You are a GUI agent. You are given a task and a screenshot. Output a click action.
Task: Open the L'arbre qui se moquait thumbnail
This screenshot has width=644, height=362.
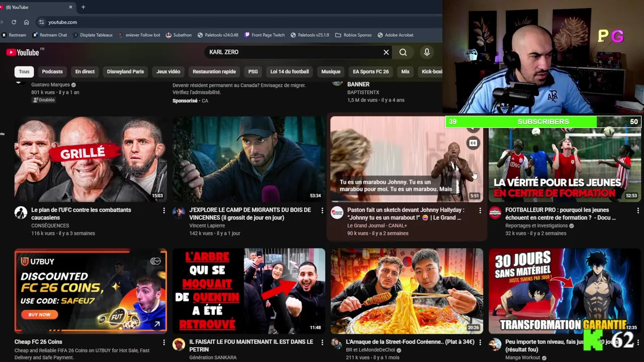click(249, 291)
